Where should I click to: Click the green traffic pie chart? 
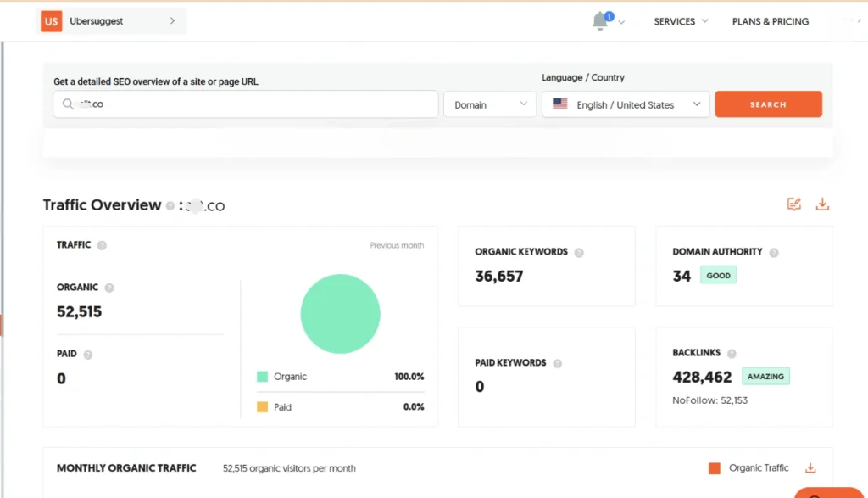pos(340,314)
